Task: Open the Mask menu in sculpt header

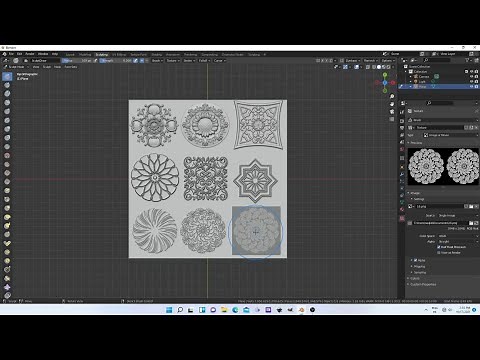Action: [x=58, y=67]
